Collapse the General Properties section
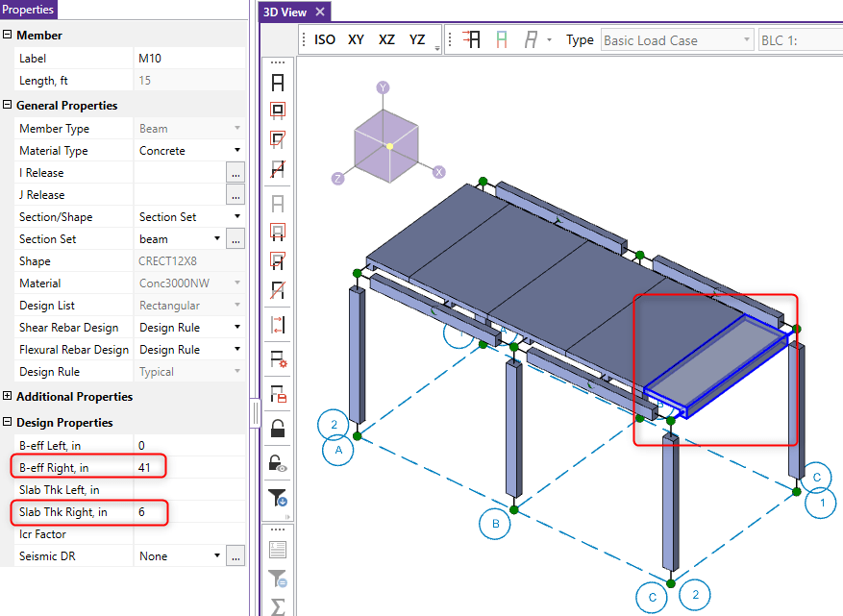The width and height of the screenshot is (843, 616). [8, 105]
